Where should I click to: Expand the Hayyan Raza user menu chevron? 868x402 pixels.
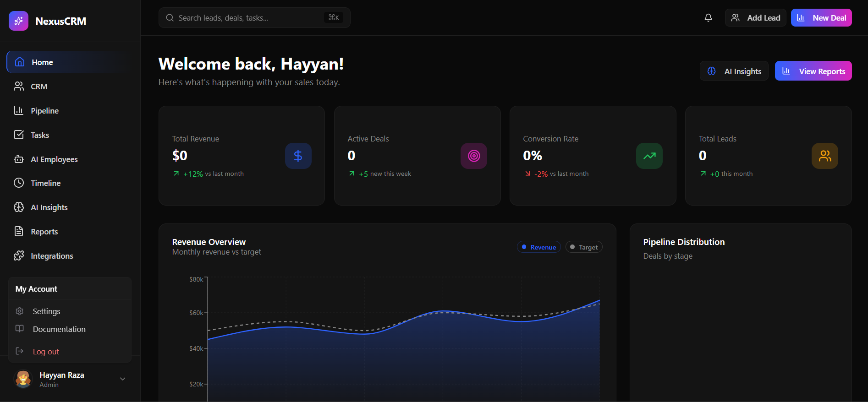pyautogui.click(x=122, y=379)
